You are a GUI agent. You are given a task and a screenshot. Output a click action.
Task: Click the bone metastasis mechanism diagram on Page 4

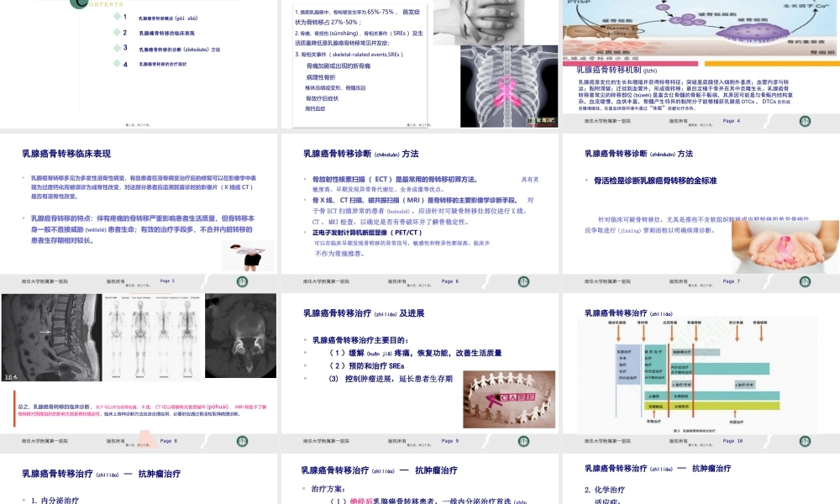click(701, 29)
